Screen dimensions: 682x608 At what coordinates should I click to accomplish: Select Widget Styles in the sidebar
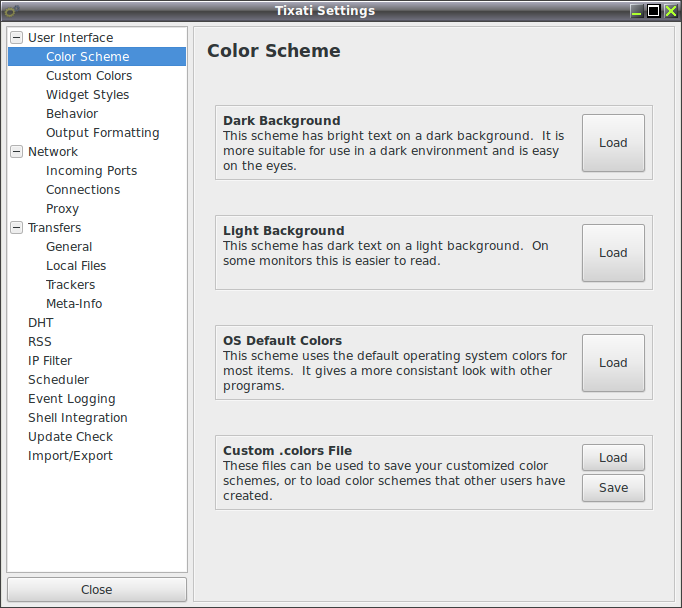(87, 95)
